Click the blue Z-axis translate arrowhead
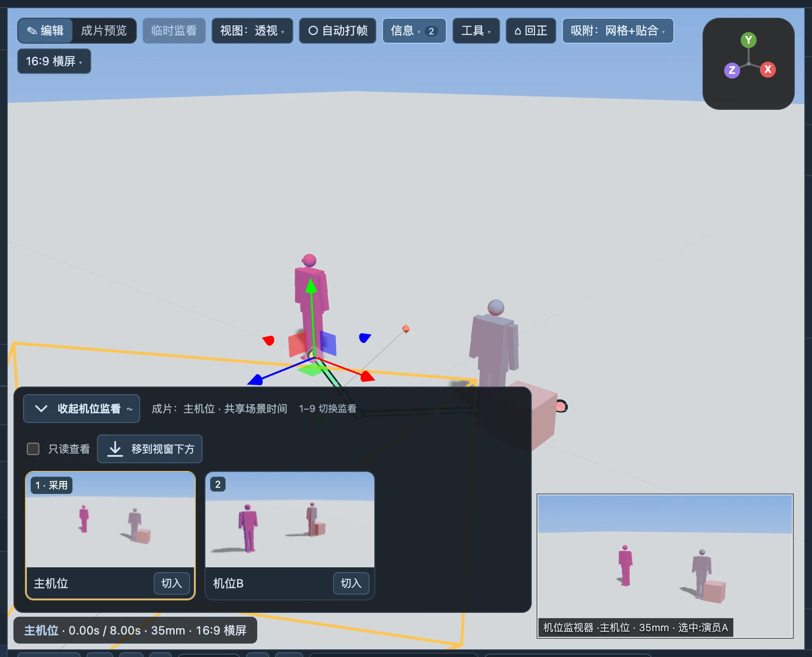Screen dimensions: 812x657 pyautogui.click(x=255, y=380)
